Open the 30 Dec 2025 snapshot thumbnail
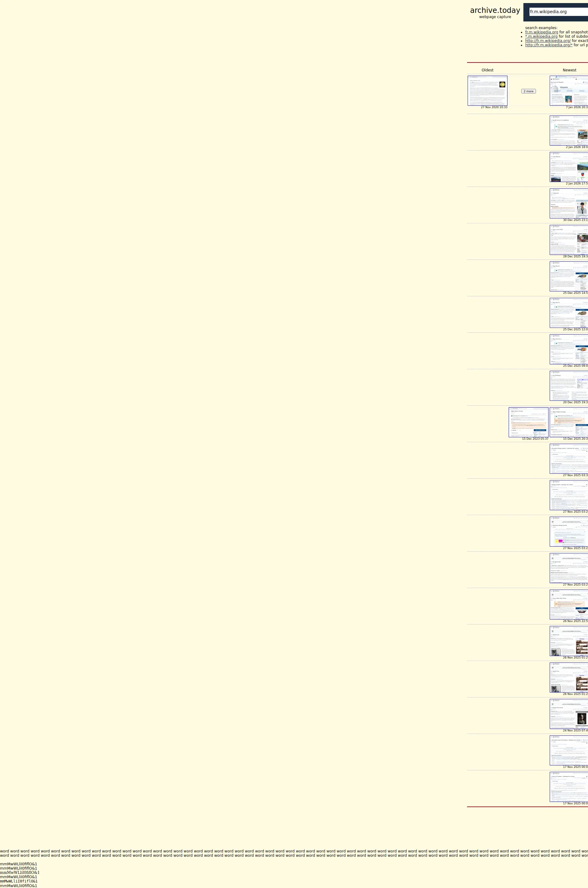 [x=568, y=203]
